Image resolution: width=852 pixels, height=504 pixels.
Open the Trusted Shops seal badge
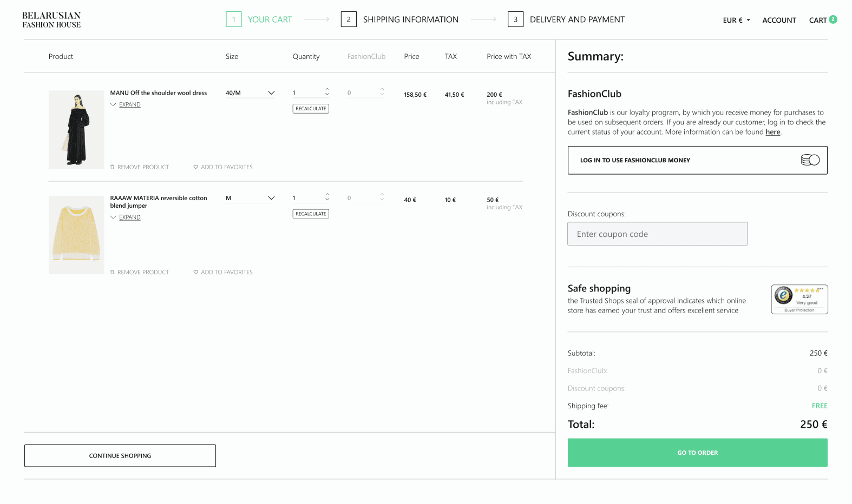799,300
